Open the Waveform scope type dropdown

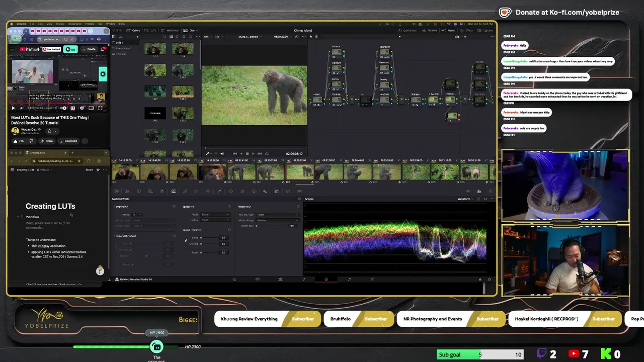(x=466, y=199)
